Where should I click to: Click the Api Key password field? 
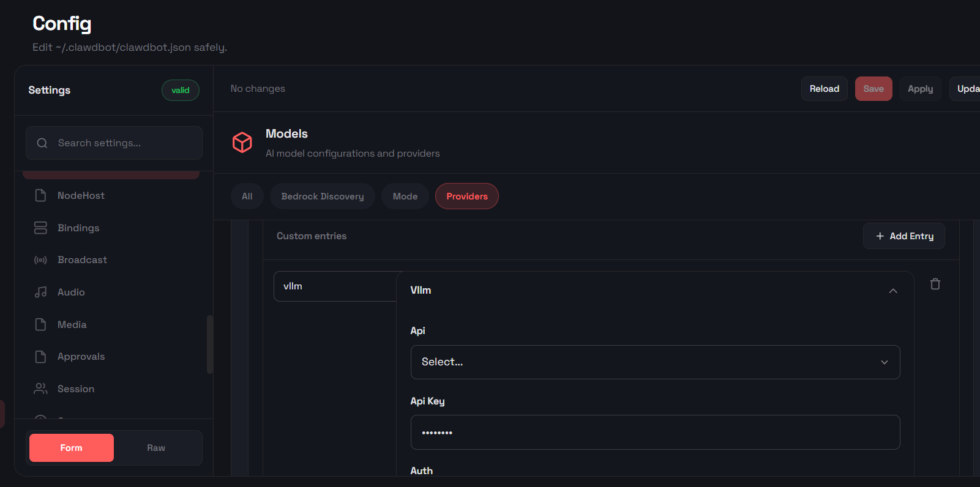coord(655,433)
